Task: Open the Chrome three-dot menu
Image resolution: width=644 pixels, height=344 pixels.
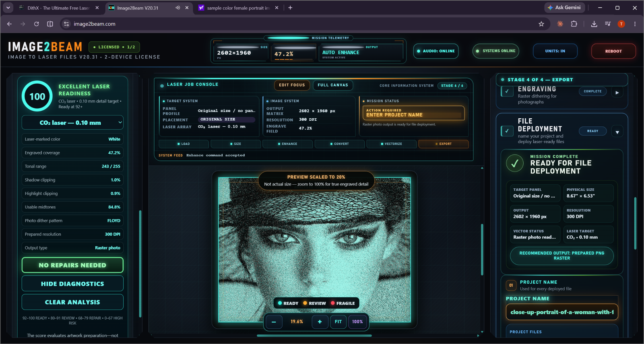Action: point(635,24)
